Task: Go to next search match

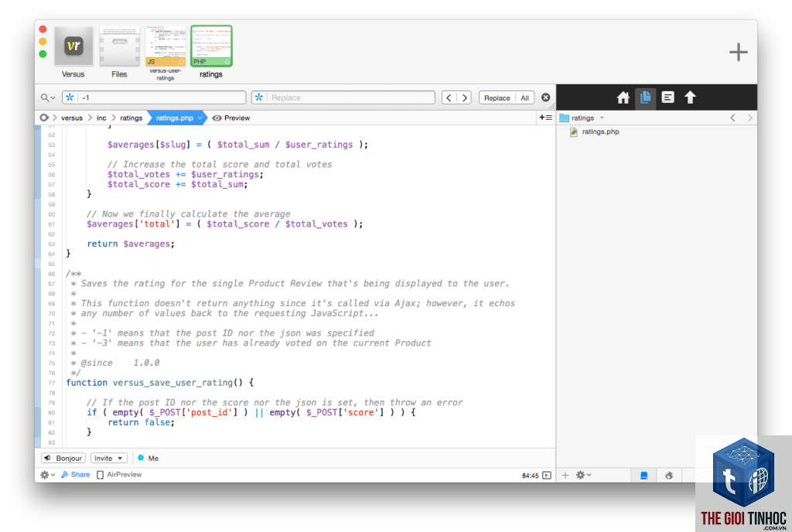Action: tap(464, 97)
